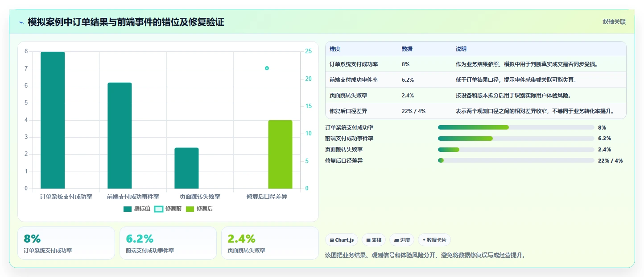
Task: Click the 页面跳转失败率 progress bar
Action: [x=516, y=149]
